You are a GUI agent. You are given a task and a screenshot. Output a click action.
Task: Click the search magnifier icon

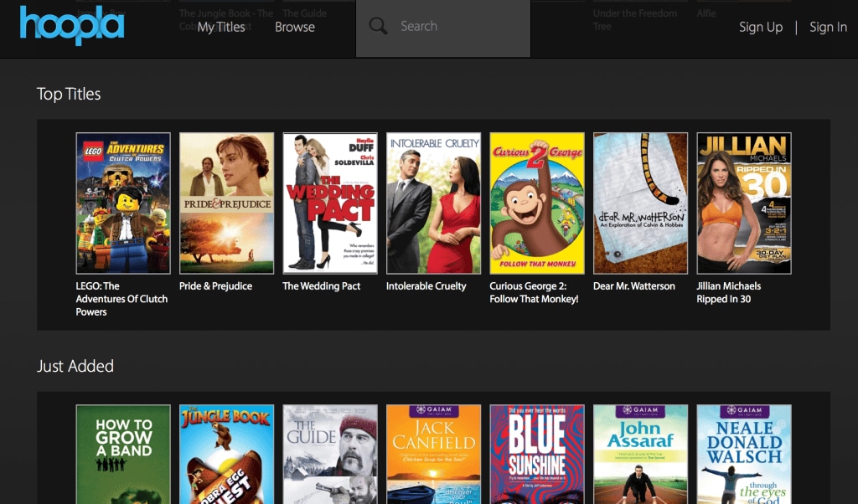(x=378, y=26)
